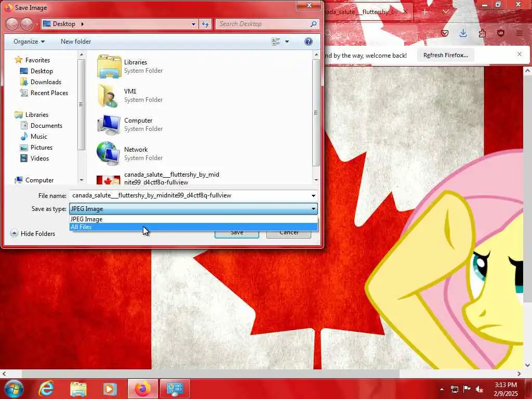Open the Save dialog help icon
The width and height of the screenshot is (532, 399).
point(309,42)
